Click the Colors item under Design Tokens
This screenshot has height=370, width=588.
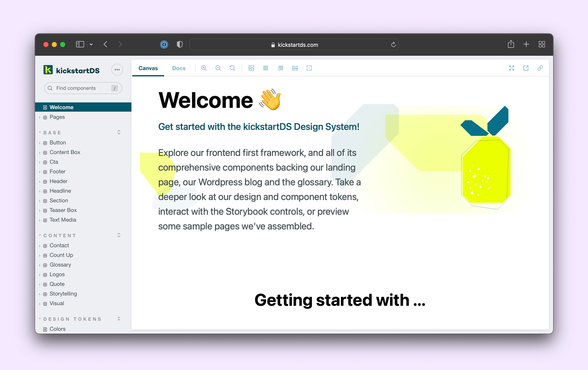[x=58, y=329]
